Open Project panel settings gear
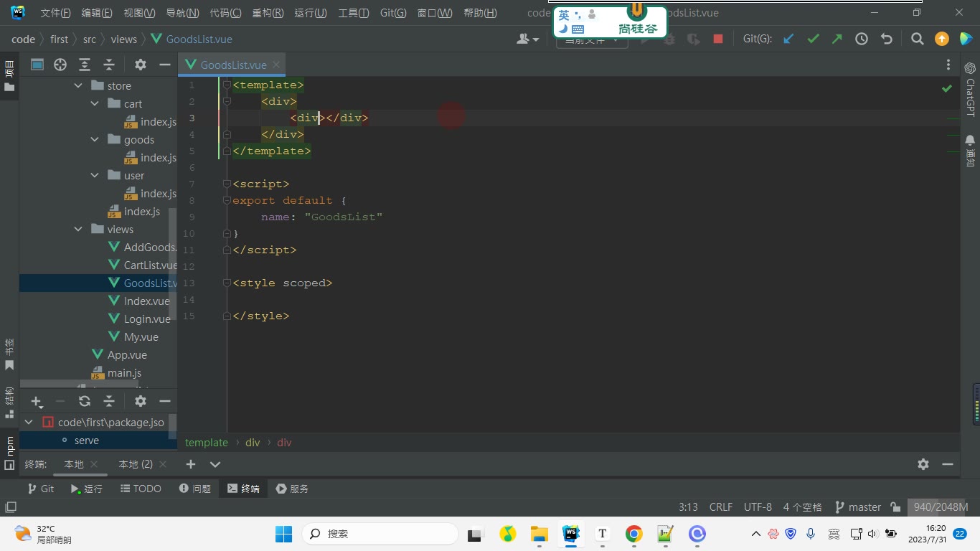This screenshot has height=551, width=980. coord(141,65)
